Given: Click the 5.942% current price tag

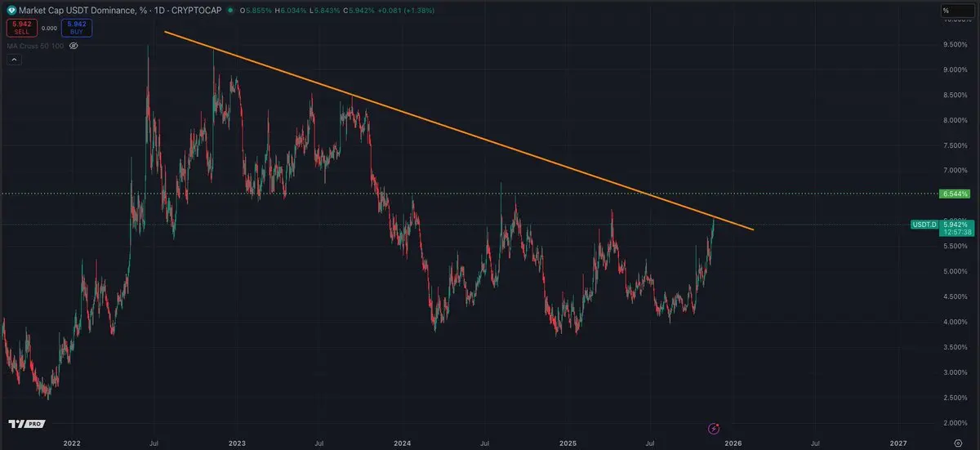Looking at the screenshot, I should click(x=955, y=224).
